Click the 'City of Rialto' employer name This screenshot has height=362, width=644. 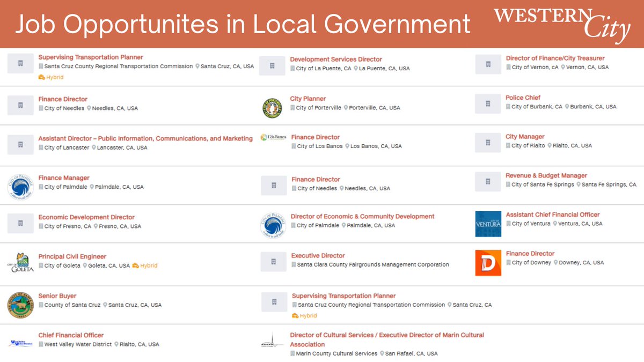click(528, 146)
